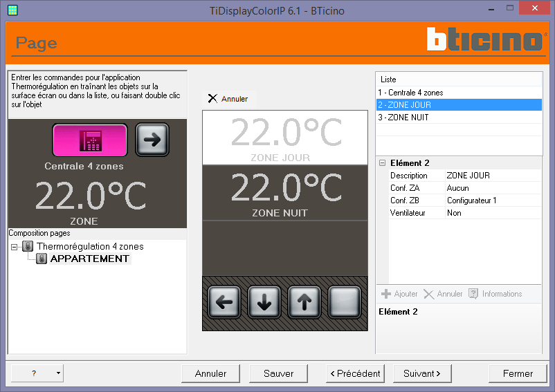Click the up arrow button on preview screen
This screenshot has width=555, height=392.
pos(304,302)
